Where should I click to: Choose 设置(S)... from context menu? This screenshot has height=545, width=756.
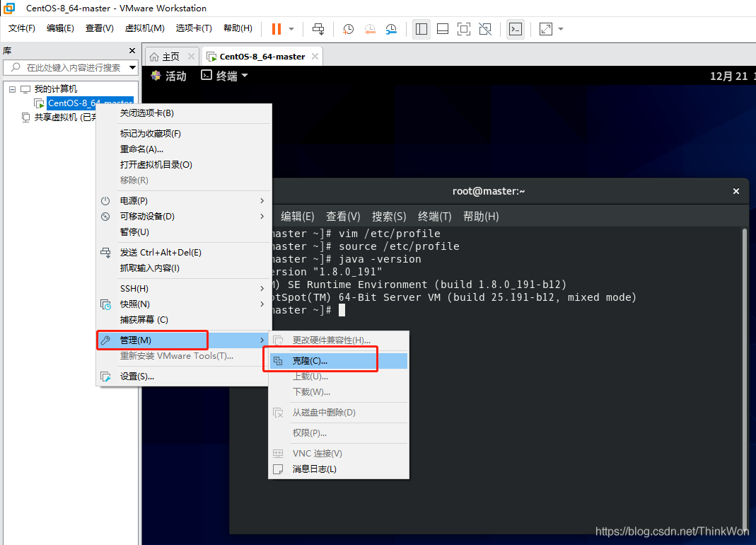136,377
